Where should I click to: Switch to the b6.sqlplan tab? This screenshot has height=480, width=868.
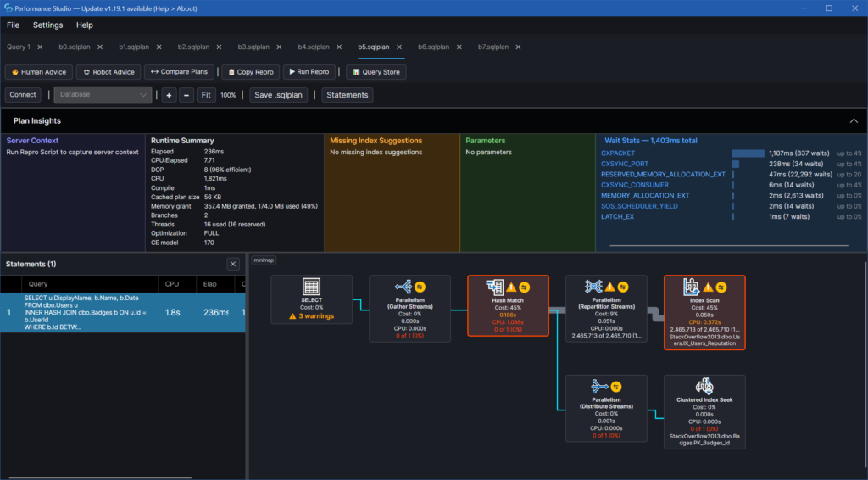coord(433,47)
